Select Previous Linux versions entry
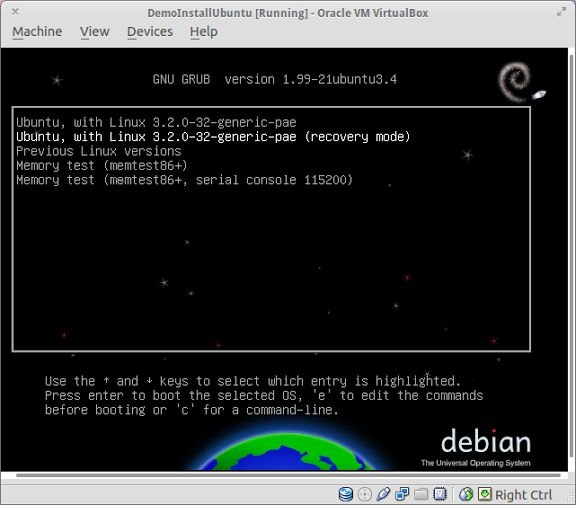Screen dimensions: 576x505 [x=98, y=151]
